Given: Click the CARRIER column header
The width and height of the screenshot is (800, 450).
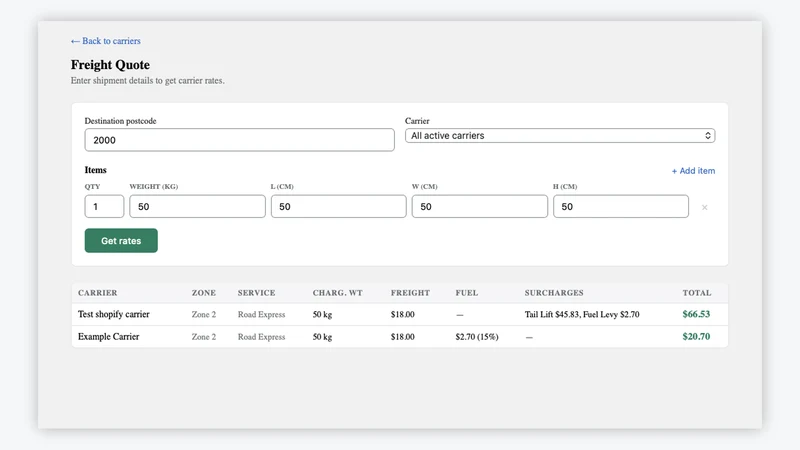Looking at the screenshot, I should [x=97, y=293].
